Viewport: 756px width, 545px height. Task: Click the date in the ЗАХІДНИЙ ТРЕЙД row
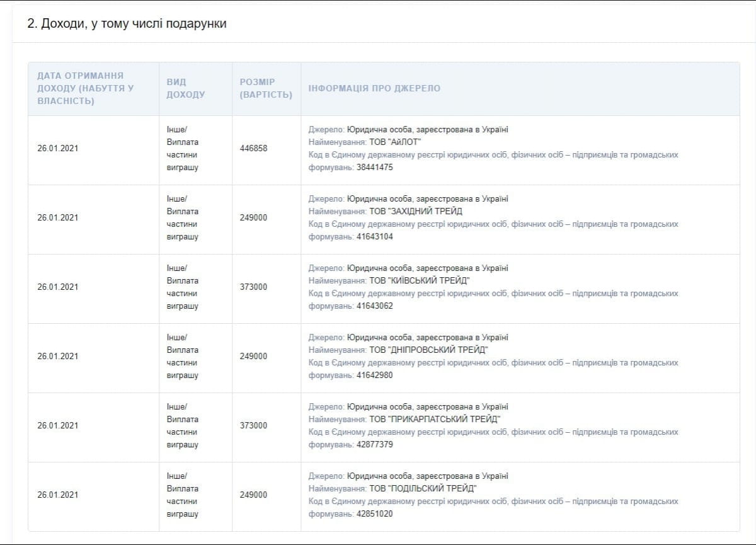click(58, 217)
